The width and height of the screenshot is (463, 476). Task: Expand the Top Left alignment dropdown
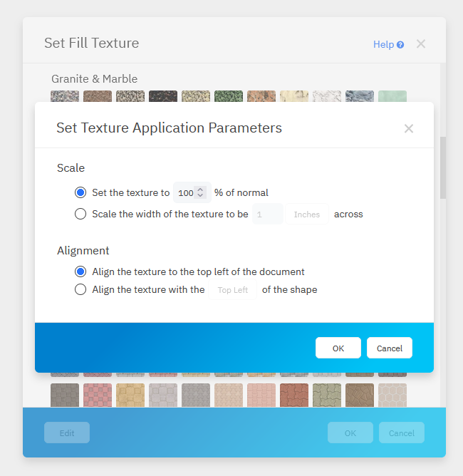click(x=233, y=290)
